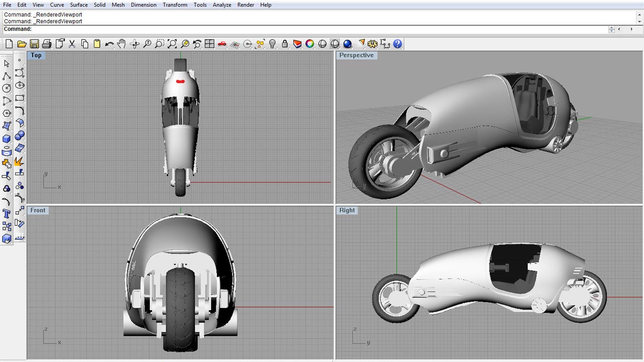644x362 pixels.
Task: Open the Top viewport title menu
Action: 36,55
